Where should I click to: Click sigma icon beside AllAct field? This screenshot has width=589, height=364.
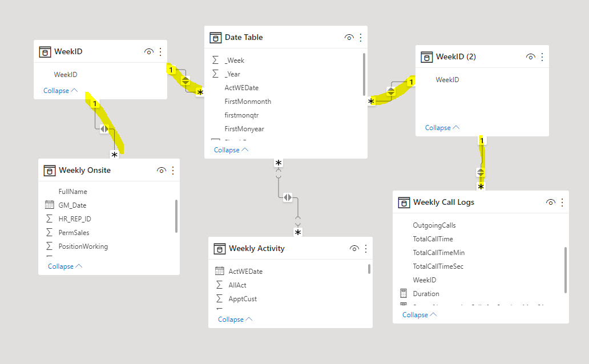click(x=219, y=285)
